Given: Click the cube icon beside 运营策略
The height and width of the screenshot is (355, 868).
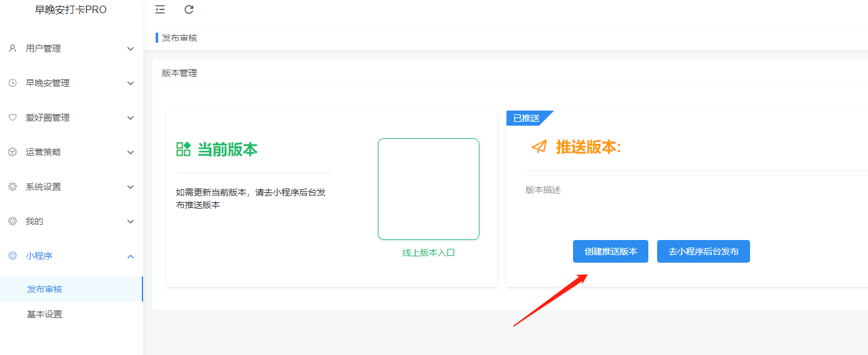Looking at the screenshot, I should [x=13, y=152].
